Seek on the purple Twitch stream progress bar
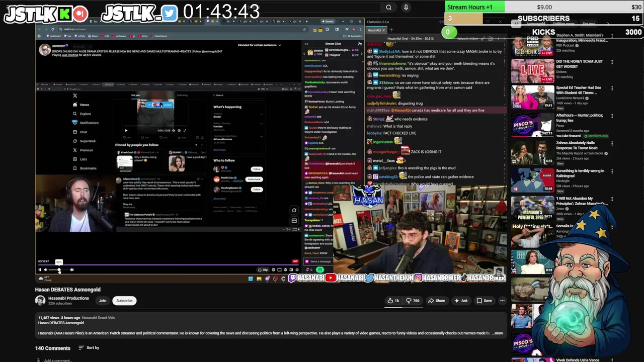The image size is (644, 362). coord(169,264)
